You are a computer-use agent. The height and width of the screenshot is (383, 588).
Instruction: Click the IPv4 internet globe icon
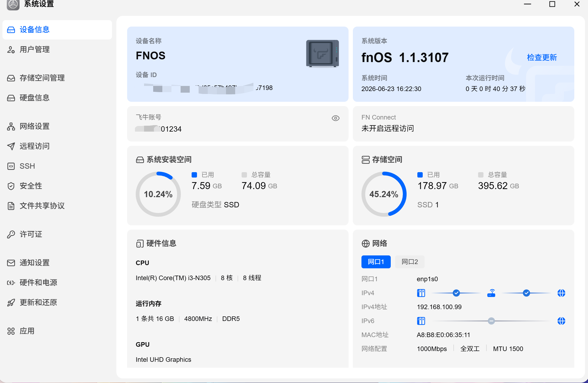pos(561,293)
